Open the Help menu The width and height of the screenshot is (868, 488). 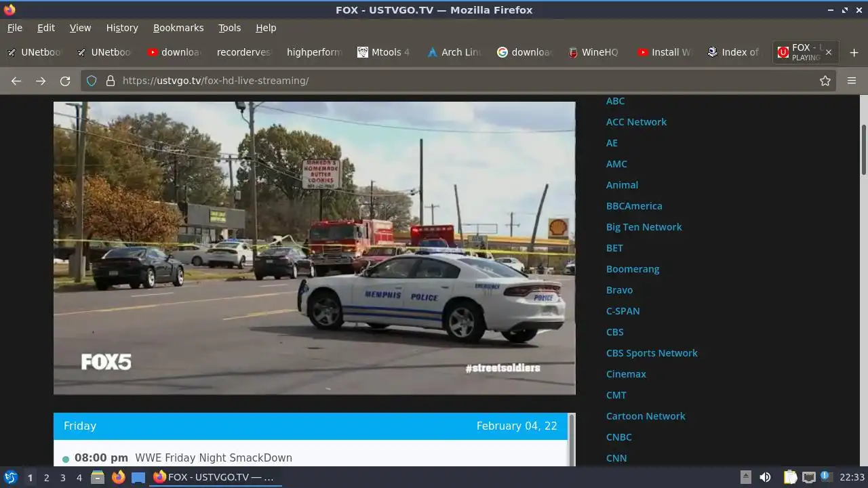pos(266,28)
